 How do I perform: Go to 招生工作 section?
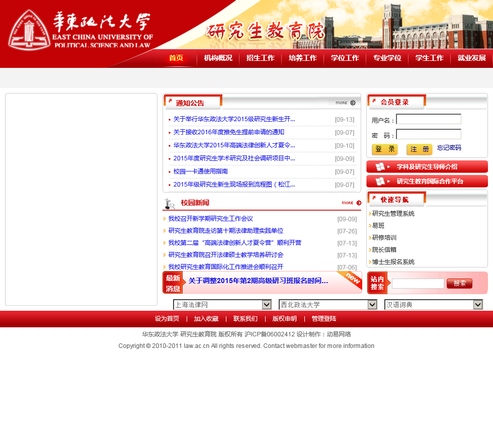click(261, 58)
